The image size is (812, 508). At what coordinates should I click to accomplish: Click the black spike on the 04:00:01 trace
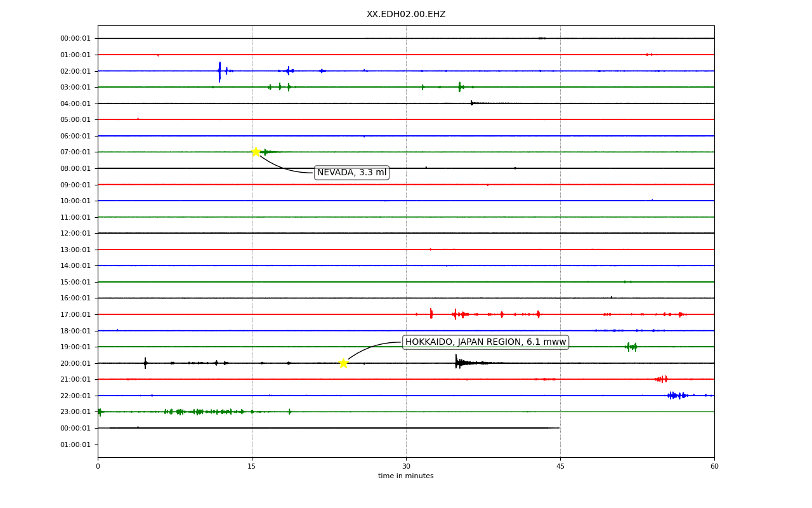tap(472, 103)
